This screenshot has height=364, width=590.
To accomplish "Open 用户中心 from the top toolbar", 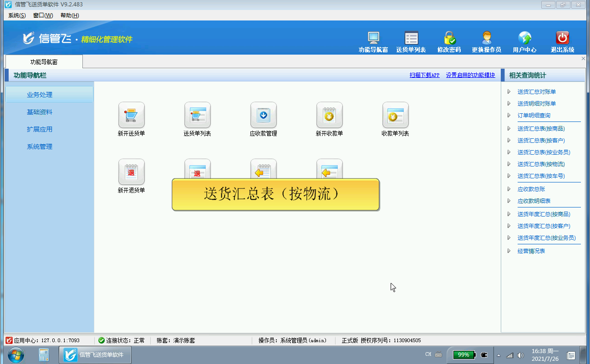I will [524, 38].
